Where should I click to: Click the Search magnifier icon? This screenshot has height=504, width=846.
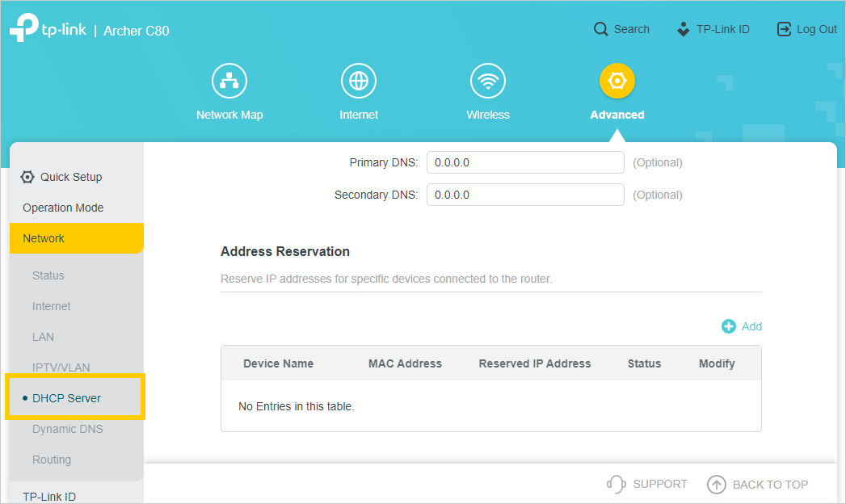click(x=600, y=29)
